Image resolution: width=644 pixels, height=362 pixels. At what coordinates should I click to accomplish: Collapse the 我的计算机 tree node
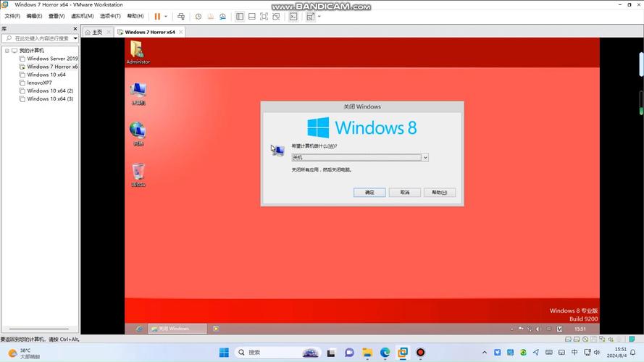(x=7, y=51)
